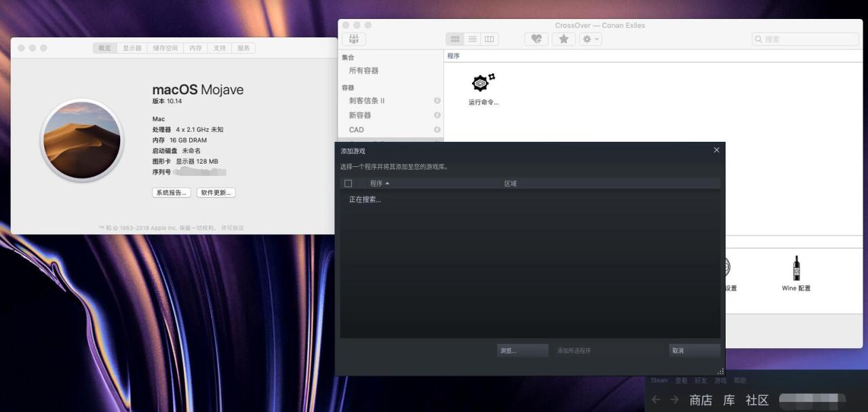Screen dimensions: 868x412
Task: Click the 内存 16 GB DRAM text
Action: (x=180, y=140)
